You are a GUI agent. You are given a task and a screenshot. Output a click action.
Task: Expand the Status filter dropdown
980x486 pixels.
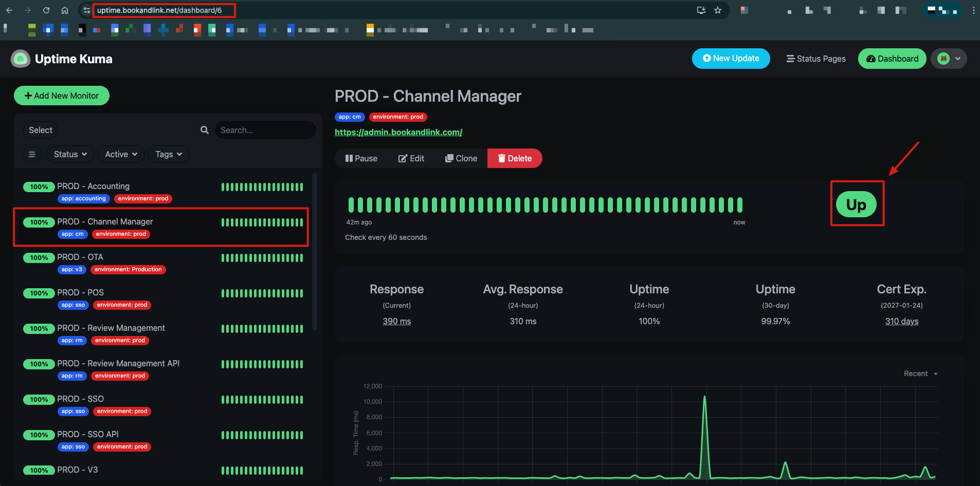point(70,154)
